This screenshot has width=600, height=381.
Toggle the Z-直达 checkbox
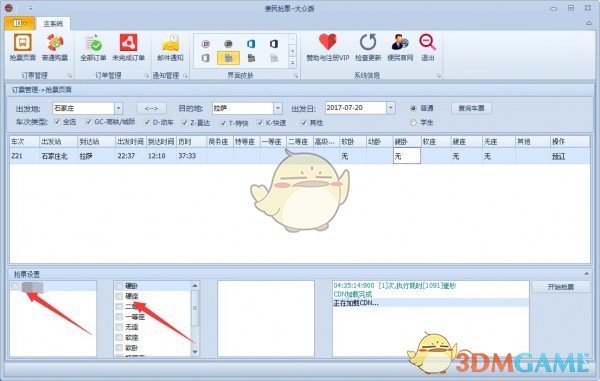pyautogui.click(x=185, y=122)
